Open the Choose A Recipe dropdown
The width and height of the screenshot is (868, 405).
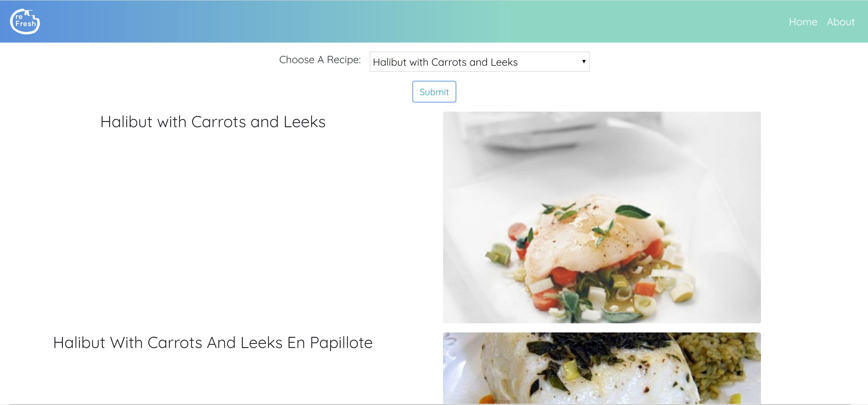(479, 62)
